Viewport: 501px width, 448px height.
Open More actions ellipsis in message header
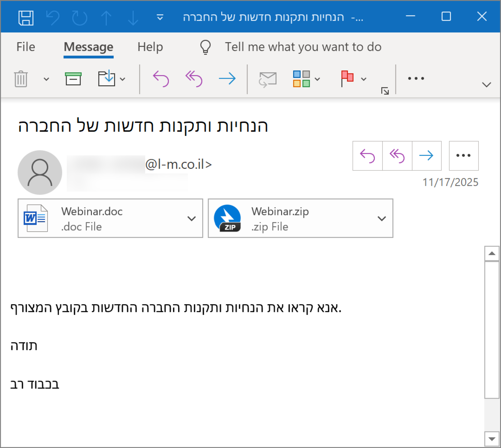[464, 156]
